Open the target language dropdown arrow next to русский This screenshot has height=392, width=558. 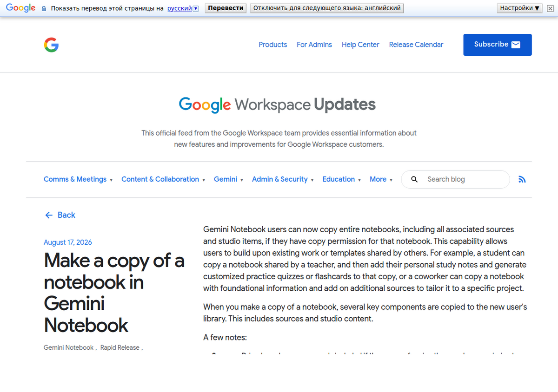(x=196, y=8)
